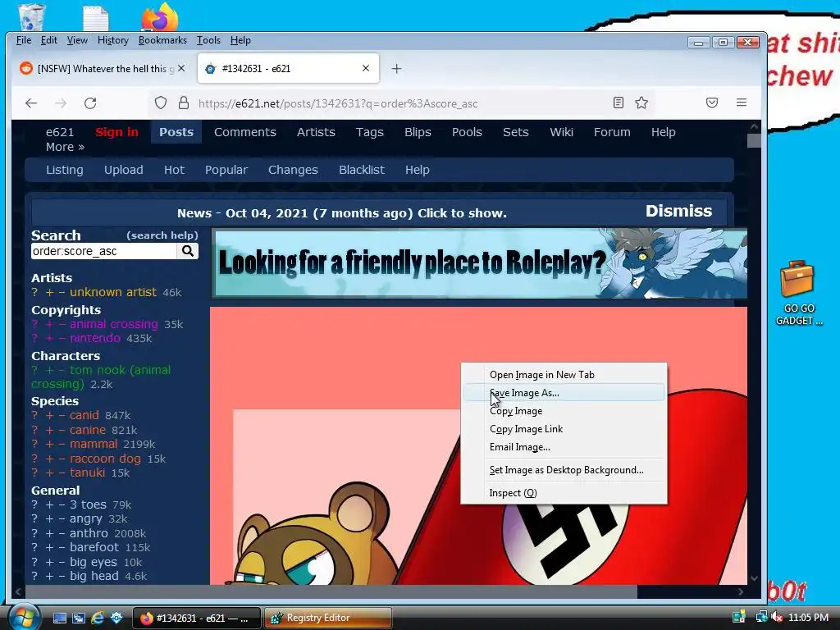Viewport: 840px width, 630px height.
Task: Click the network tray icon
Action: tap(761, 617)
